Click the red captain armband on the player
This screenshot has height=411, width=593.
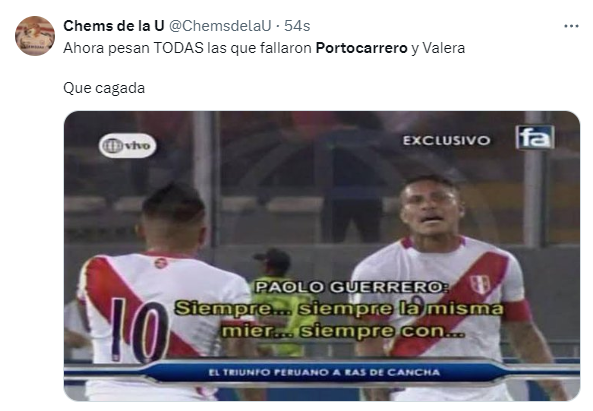pyautogui.click(x=516, y=311)
